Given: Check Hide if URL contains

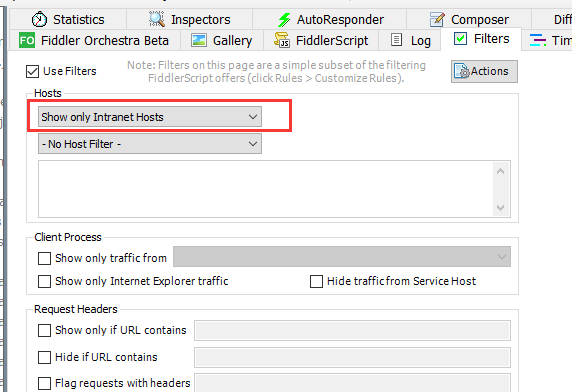Looking at the screenshot, I should [x=45, y=357].
